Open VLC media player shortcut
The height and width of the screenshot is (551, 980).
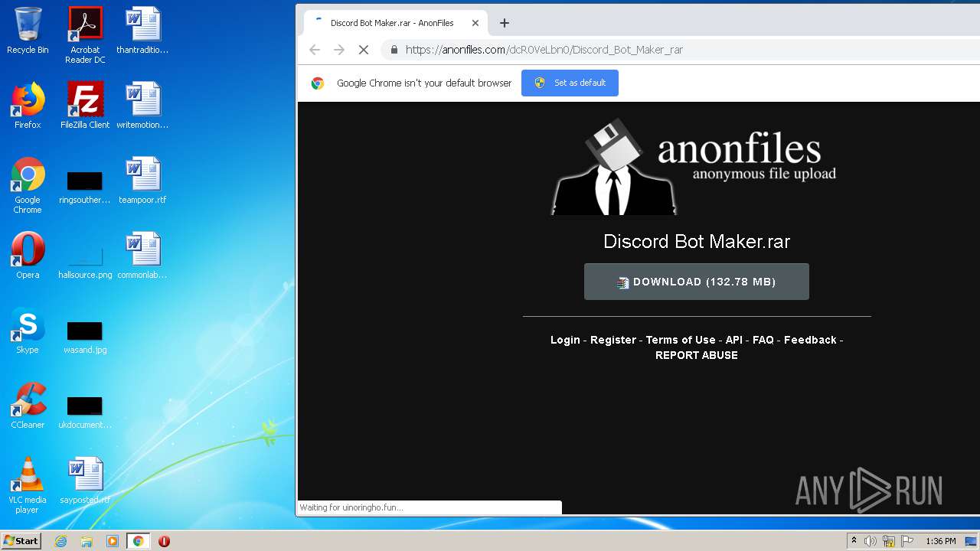28,485
